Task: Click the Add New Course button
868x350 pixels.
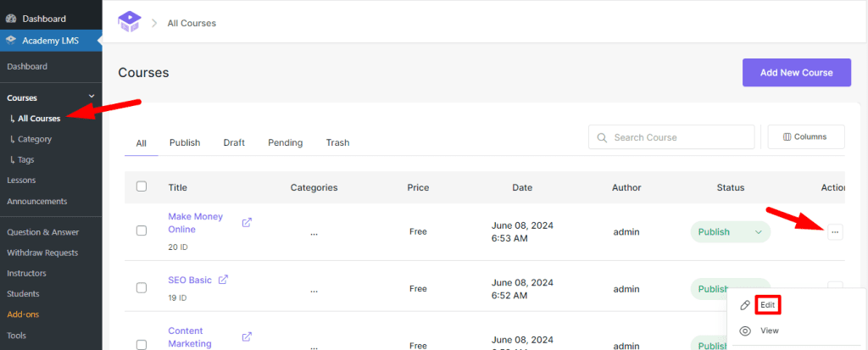Action: [x=796, y=73]
